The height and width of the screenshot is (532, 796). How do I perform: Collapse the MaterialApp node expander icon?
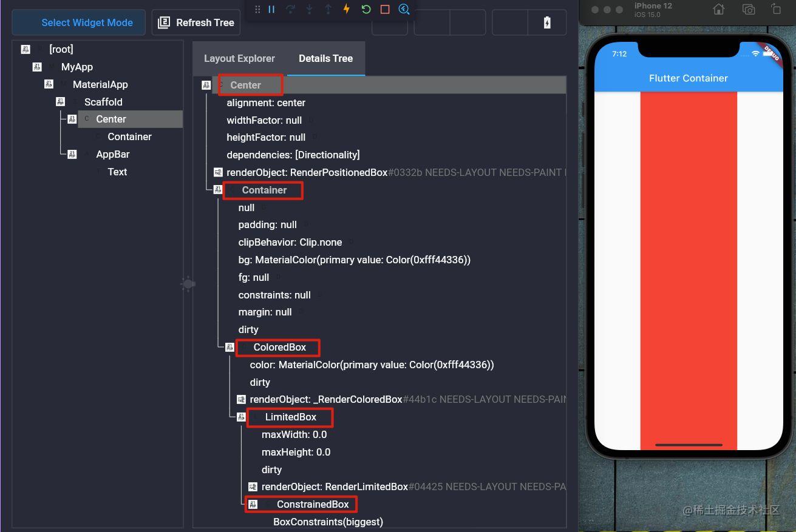pos(49,84)
